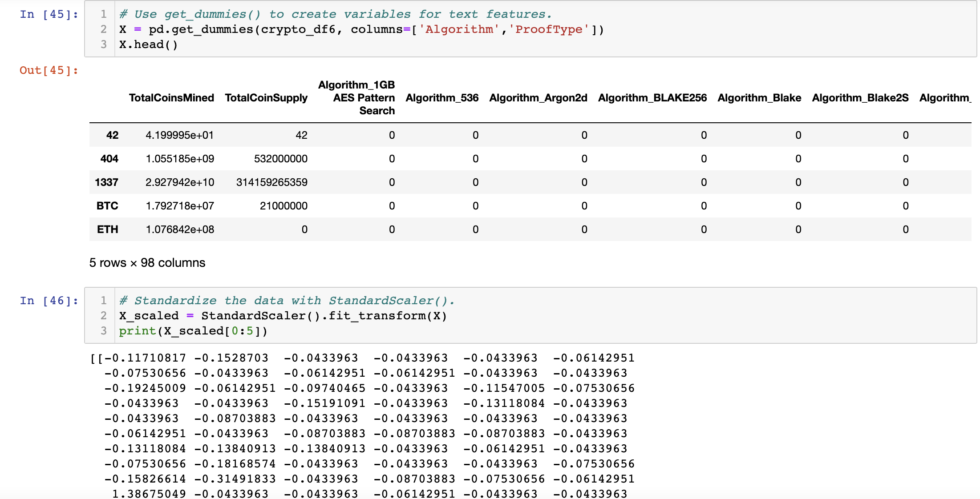The image size is (980, 499).
Task: Click the Algorithm_Argon2d column header
Action: [538, 98]
